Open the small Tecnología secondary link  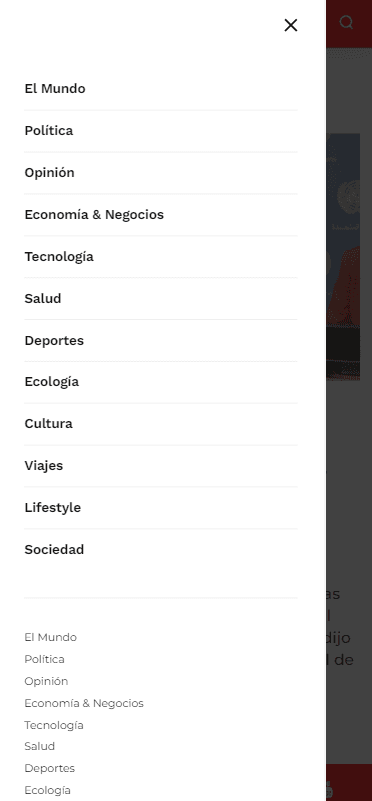click(54, 725)
